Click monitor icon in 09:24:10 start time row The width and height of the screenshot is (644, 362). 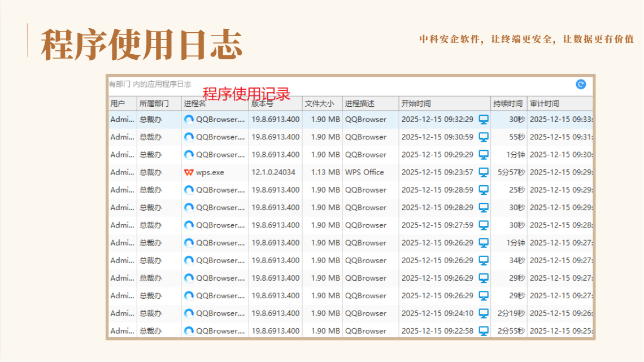(x=484, y=313)
